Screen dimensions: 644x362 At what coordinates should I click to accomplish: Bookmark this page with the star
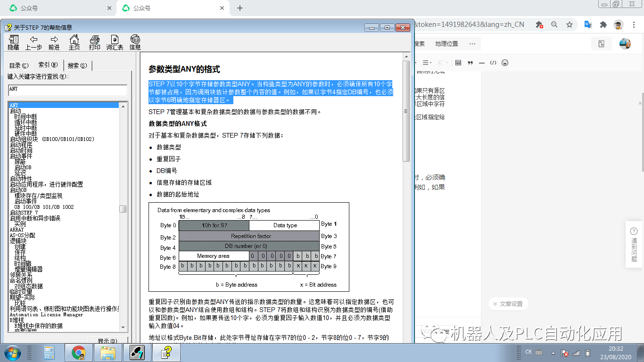click(x=570, y=25)
